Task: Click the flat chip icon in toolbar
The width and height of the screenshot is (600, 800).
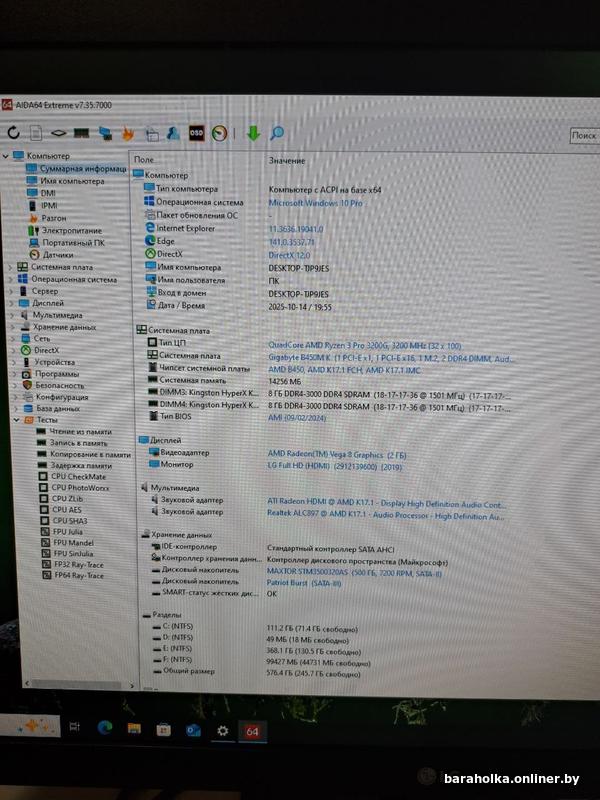Action: tap(59, 133)
